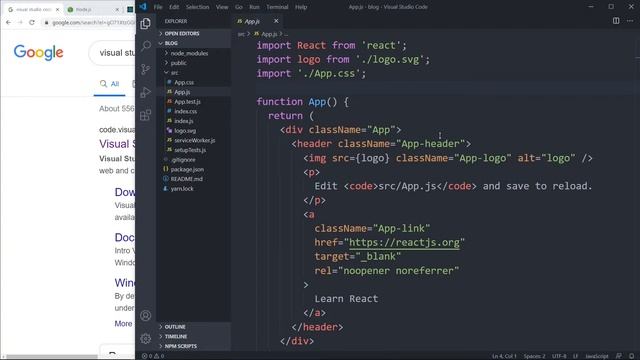Image resolution: width=640 pixels, height=360 pixels.
Task: Open index.js in the explorer
Action: 193,121
